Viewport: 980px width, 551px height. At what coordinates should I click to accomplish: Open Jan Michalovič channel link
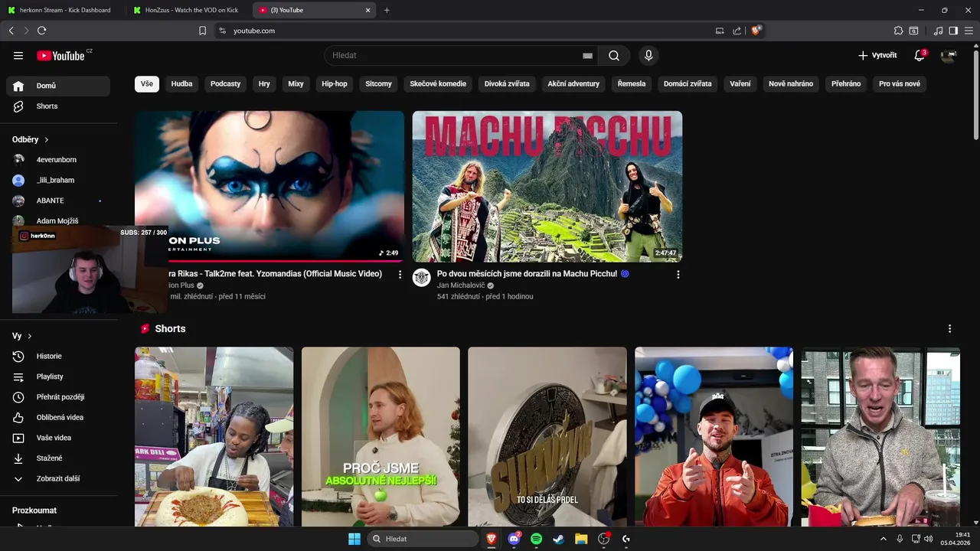click(x=461, y=285)
